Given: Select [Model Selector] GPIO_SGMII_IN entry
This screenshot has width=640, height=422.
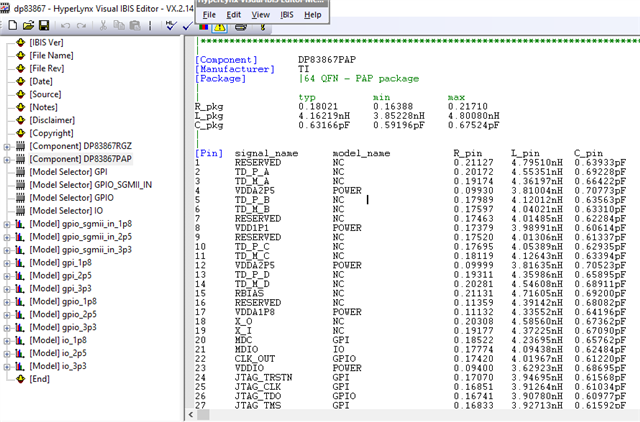Looking at the screenshot, I should point(91,185).
